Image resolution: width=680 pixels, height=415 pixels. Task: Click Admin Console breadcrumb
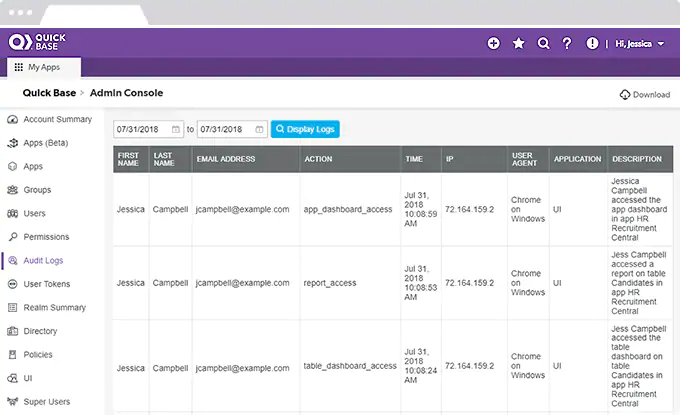126,93
